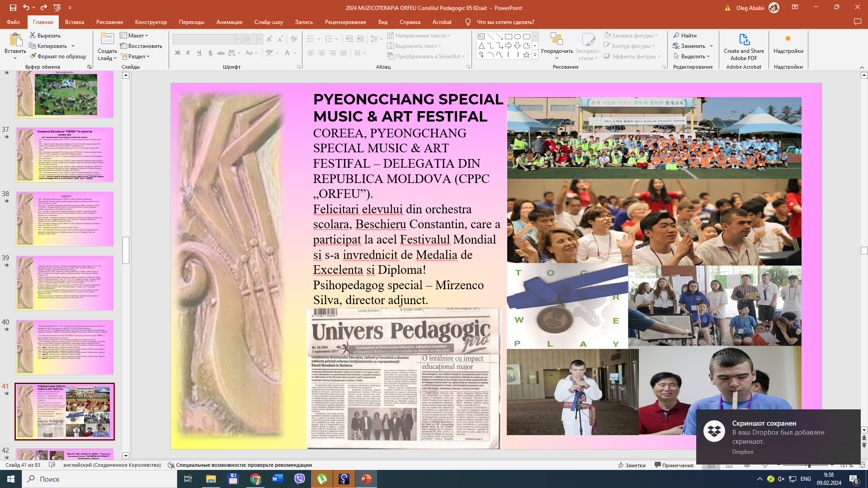Expand the font size dropdown arrow
Viewport: 868px width, 488px height.
259,39
